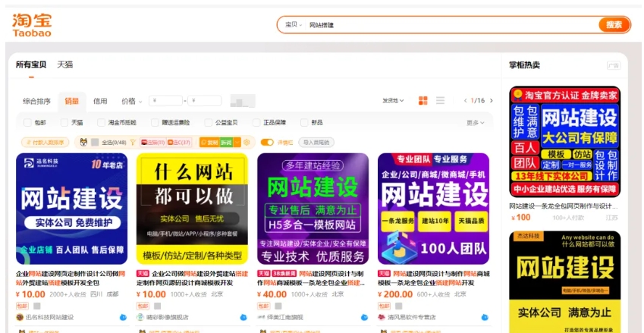The height and width of the screenshot is (333, 644).
Task: Click the funnel filter icon
Action: tap(133, 143)
